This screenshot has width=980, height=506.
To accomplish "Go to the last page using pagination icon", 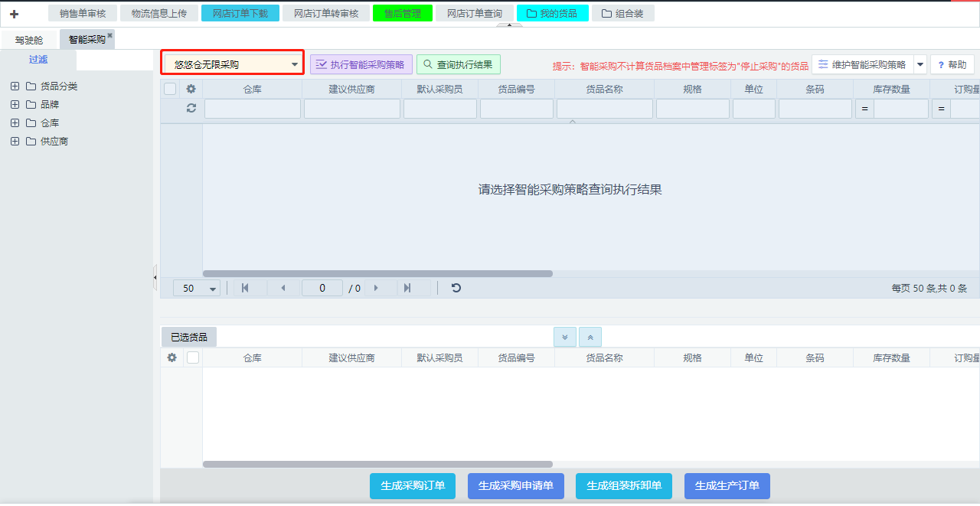I will pyautogui.click(x=407, y=288).
